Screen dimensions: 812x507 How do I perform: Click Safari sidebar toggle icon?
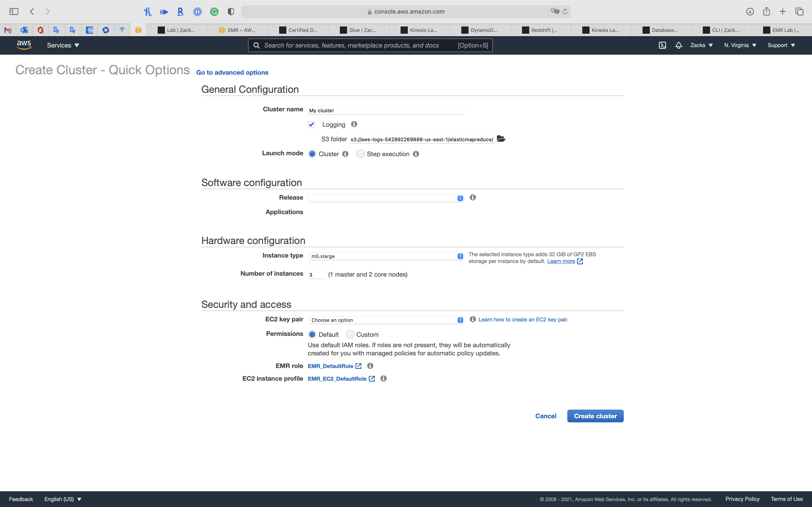14,11
